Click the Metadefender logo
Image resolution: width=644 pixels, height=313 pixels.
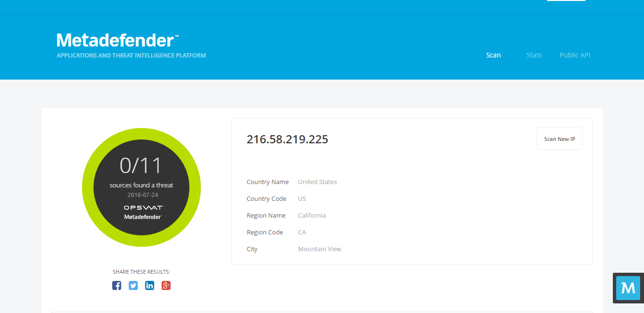point(118,40)
